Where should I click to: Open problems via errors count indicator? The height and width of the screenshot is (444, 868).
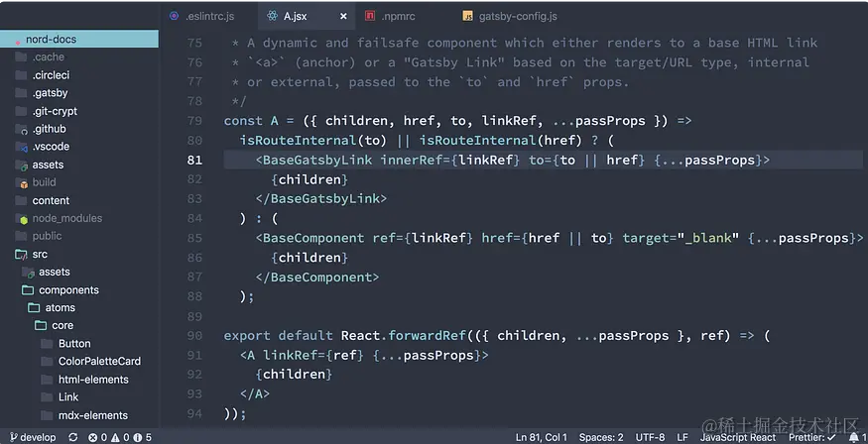[x=97, y=437]
